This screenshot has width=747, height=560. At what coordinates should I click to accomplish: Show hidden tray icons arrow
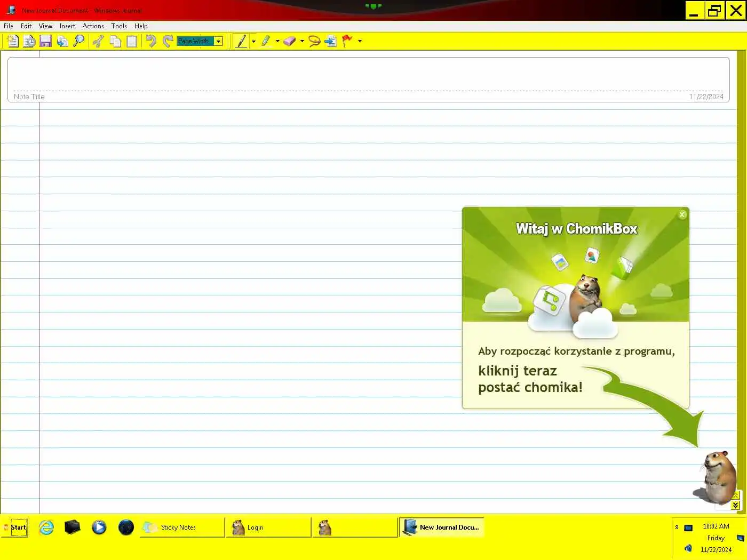click(677, 527)
